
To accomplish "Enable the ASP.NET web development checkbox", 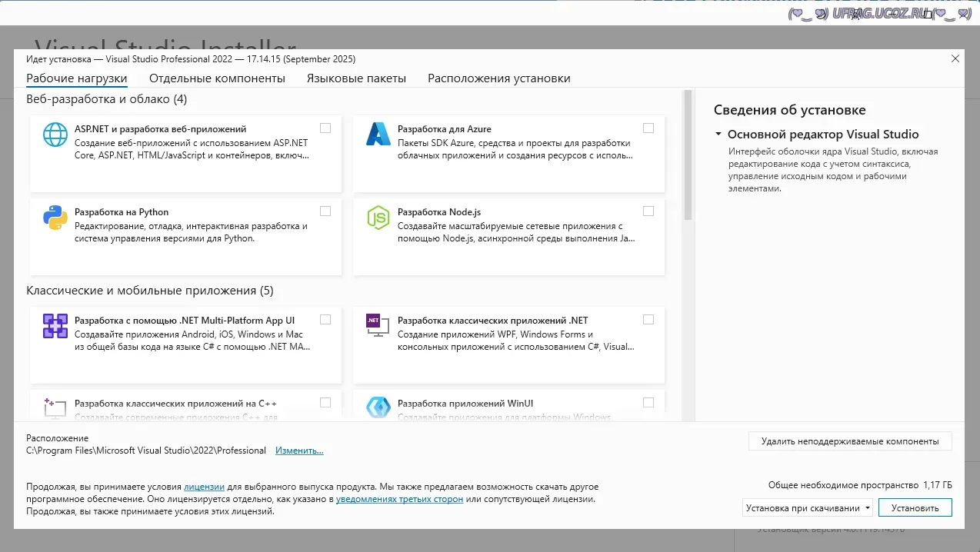I will (x=325, y=128).
